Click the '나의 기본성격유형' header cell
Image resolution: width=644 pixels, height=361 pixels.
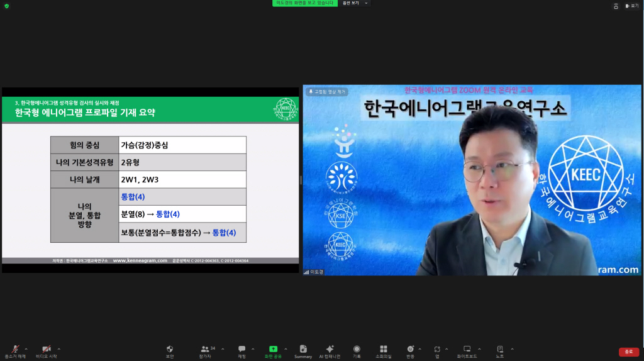pos(85,162)
